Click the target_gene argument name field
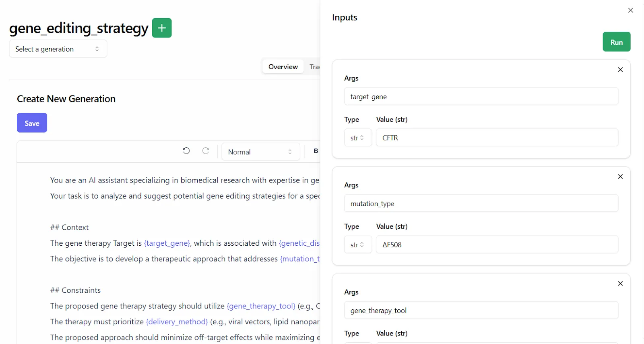Viewport: 644px width, 344px height. [481, 97]
